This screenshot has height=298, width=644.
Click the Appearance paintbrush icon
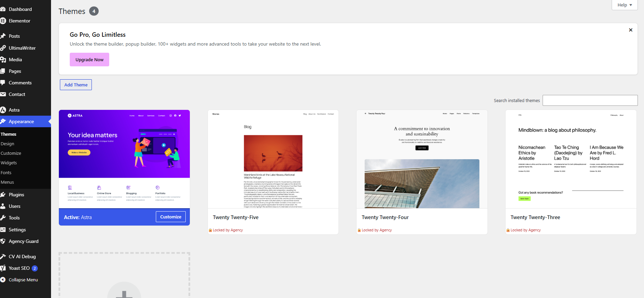pyautogui.click(x=3, y=121)
